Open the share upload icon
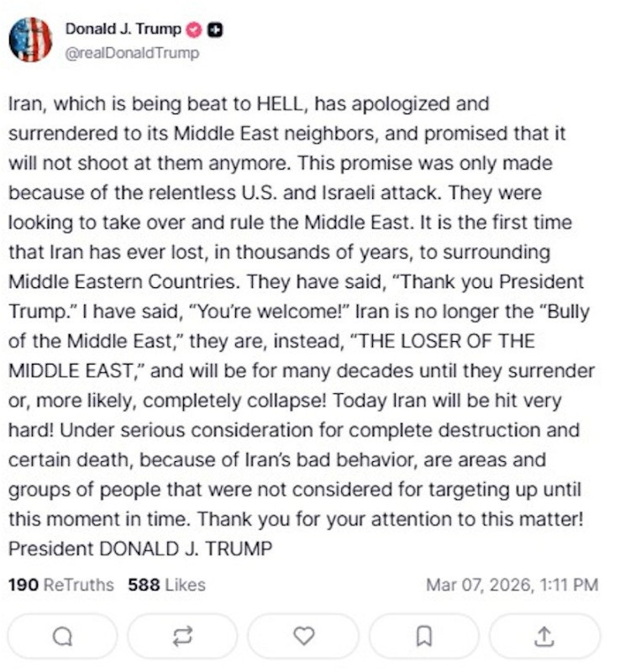The height and width of the screenshot is (672, 625). point(544,636)
